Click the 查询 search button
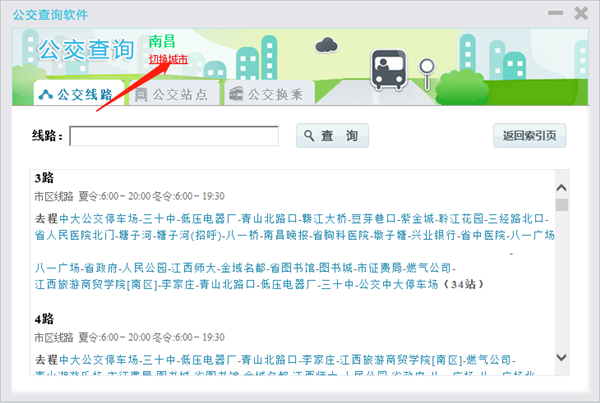The height and width of the screenshot is (403, 600). click(x=332, y=135)
